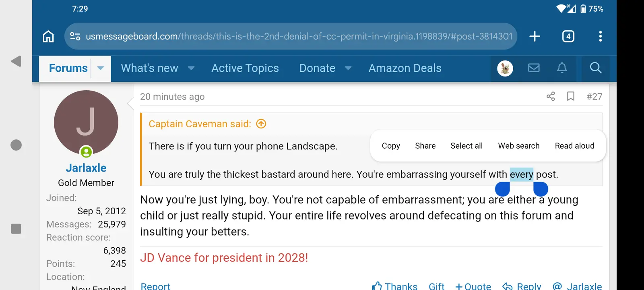Open Jarlaxle's profile username link

point(86,168)
